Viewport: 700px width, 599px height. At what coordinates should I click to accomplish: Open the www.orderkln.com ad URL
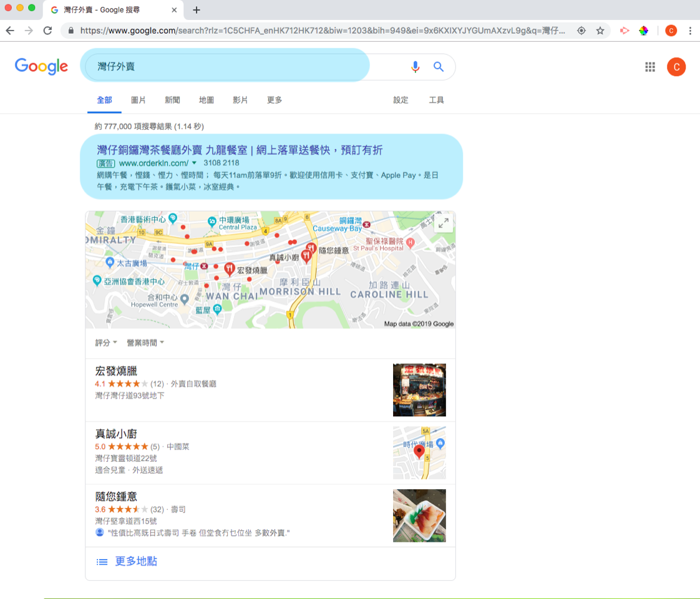[153, 163]
